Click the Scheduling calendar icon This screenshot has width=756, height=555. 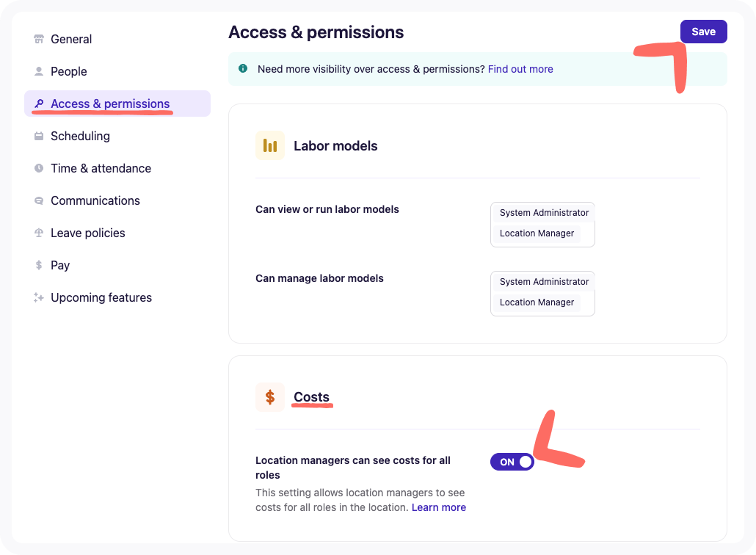(37, 136)
